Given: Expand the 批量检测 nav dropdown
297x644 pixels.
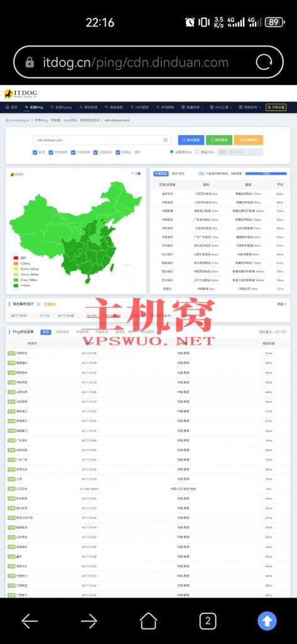Looking at the screenshot, I should [x=192, y=107].
